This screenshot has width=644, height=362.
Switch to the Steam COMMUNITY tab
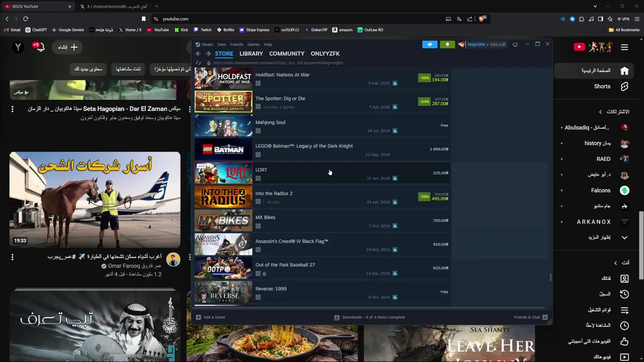[287, 53]
